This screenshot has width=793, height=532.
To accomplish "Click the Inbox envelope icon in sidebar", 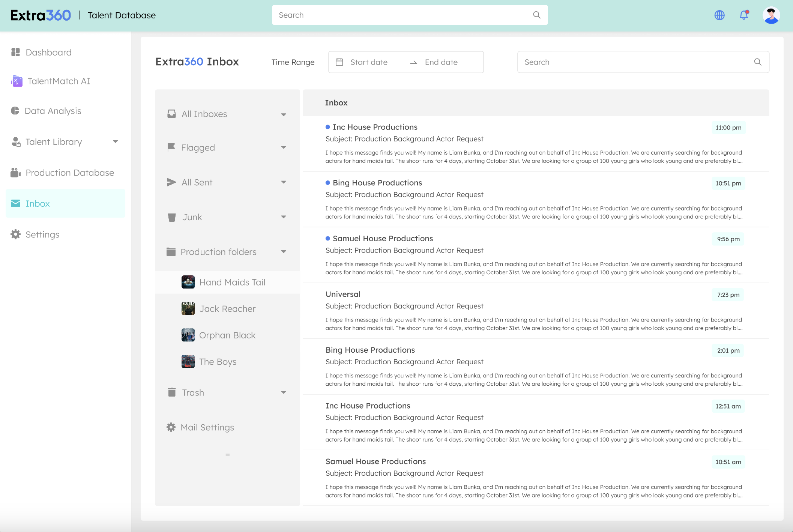I will click(x=15, y=203).
